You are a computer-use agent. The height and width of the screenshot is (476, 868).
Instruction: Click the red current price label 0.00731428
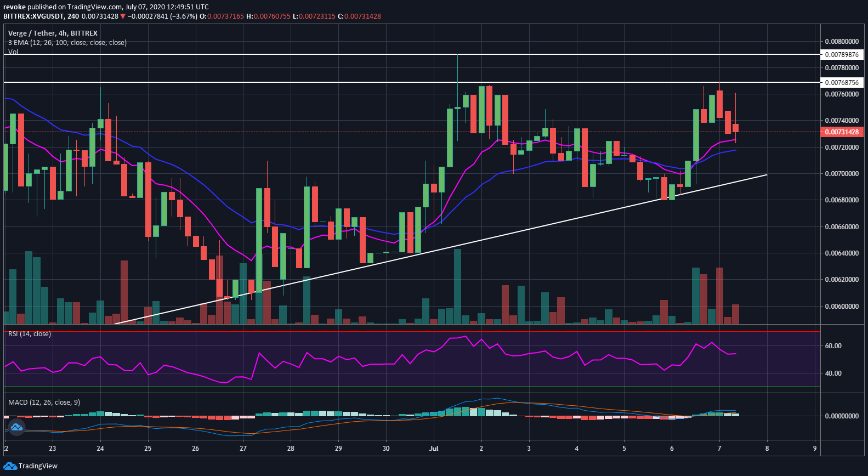point(842,132)
